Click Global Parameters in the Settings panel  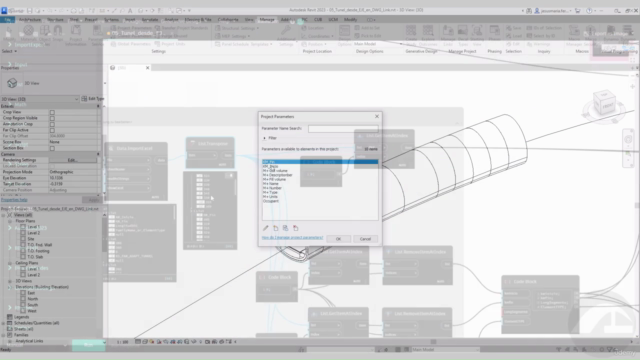pos(130,44)
